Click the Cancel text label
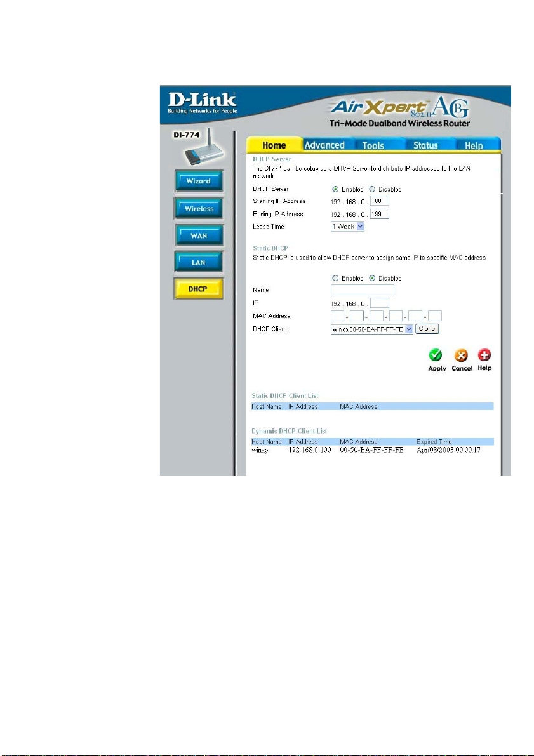Image resolution: width=534 pixels, height=756 pixels. click(462, 368)
